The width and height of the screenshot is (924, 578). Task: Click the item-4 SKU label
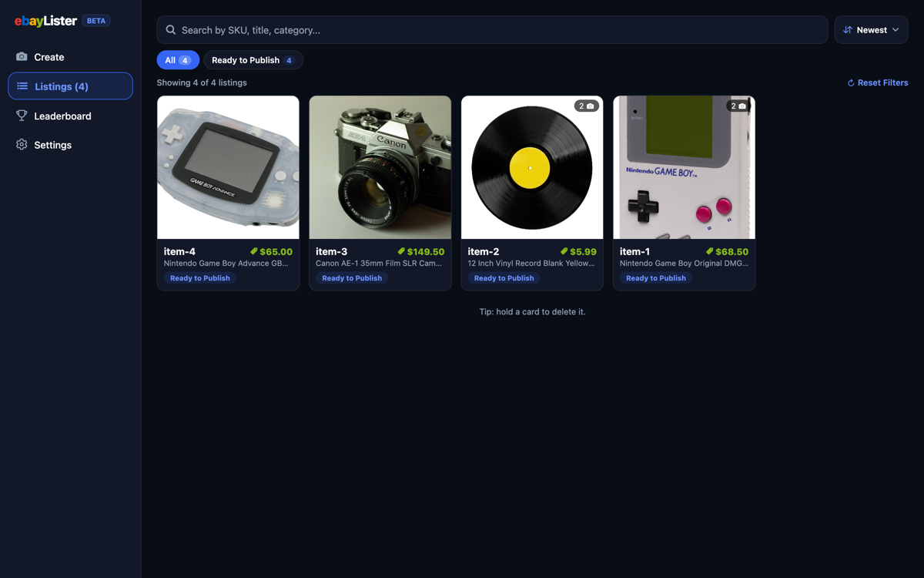[179, 251]
